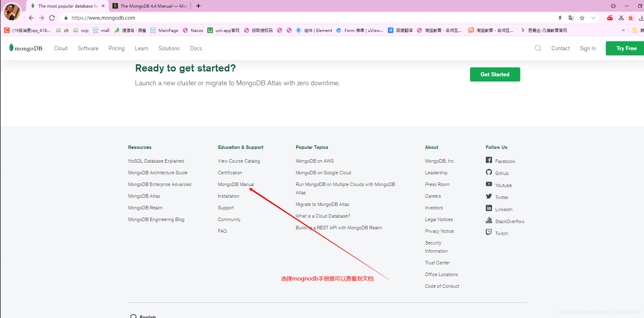The image size is (644, 318).
Task: Click the site search magnifier icon
Action: (x=538, y=48)
